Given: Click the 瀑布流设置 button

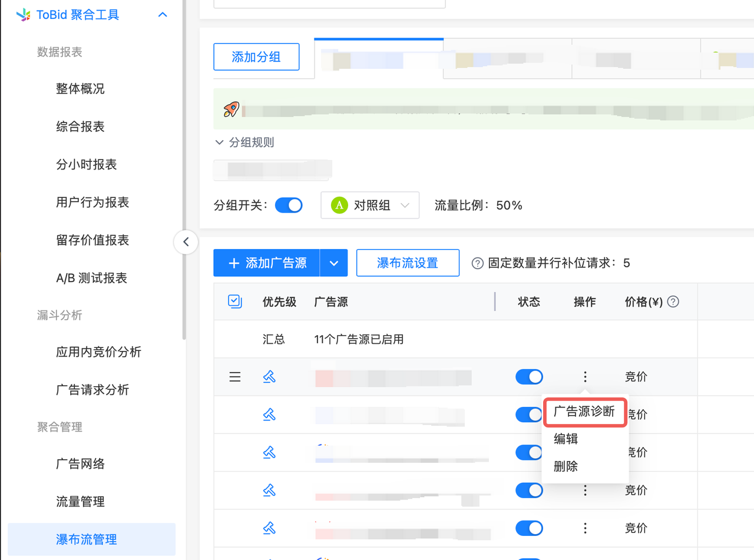Looking at the screenshot, I should click(408, 263).
